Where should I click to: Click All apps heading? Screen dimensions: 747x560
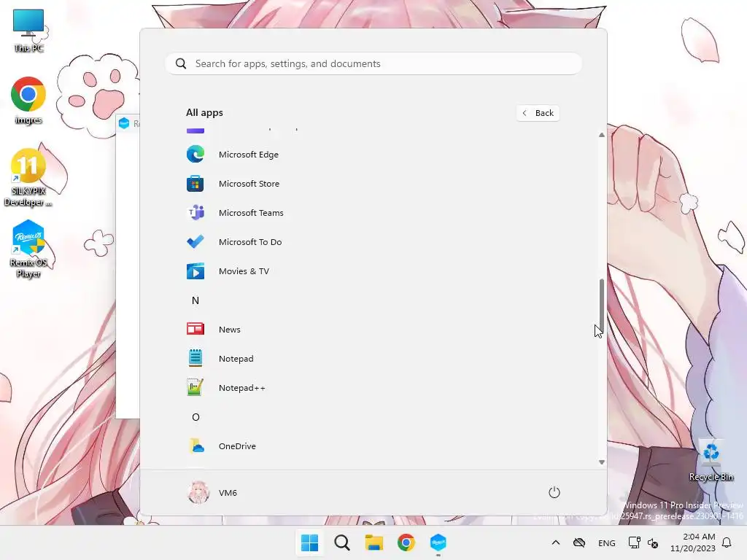coord(204,112)
